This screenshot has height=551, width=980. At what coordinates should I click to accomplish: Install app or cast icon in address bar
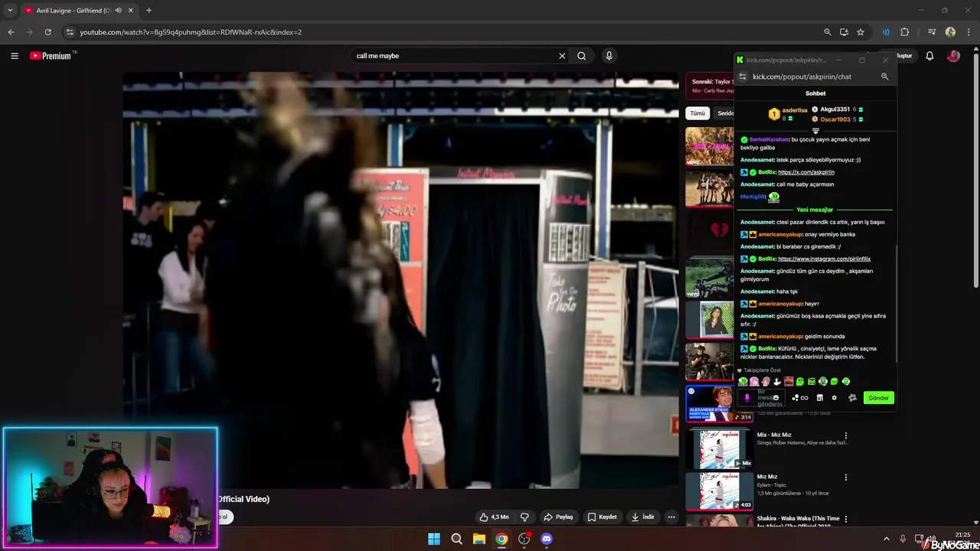coord(844,32)
